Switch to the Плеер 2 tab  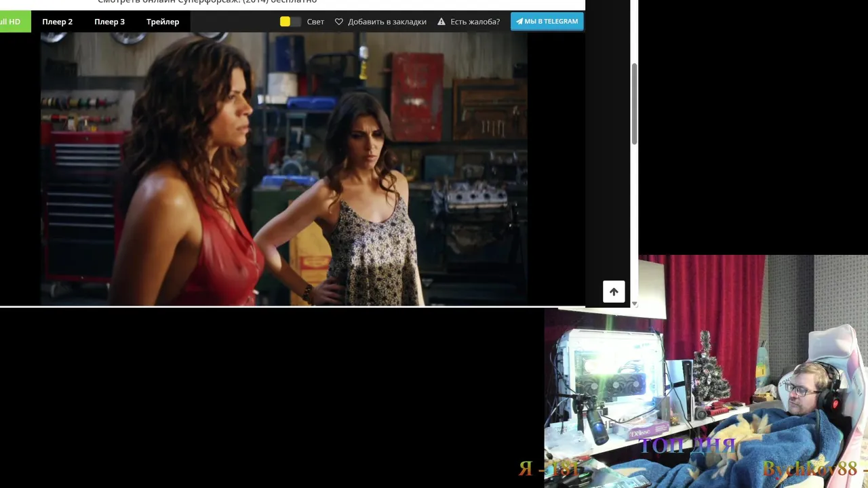click(x=57, y=22)
